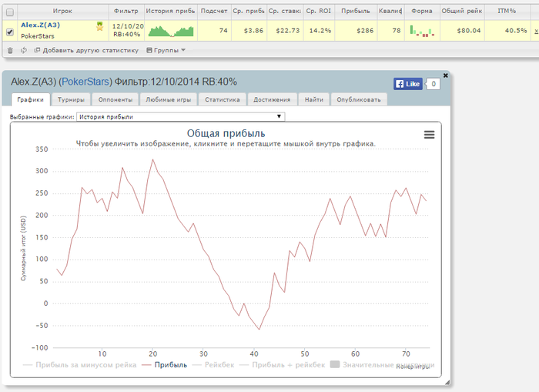Click 'Добавить другую статистику' link

click(86, 51)
